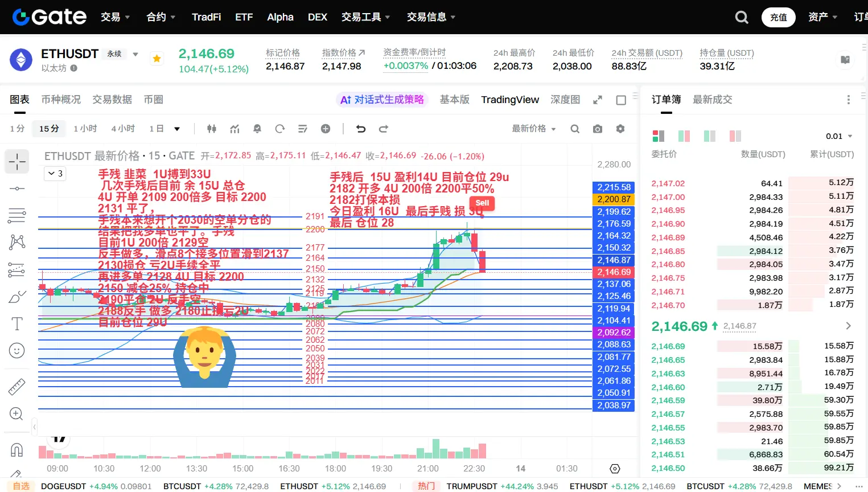
Task: Select the 1小时 timeframe
Action: [x=85, y=129]
